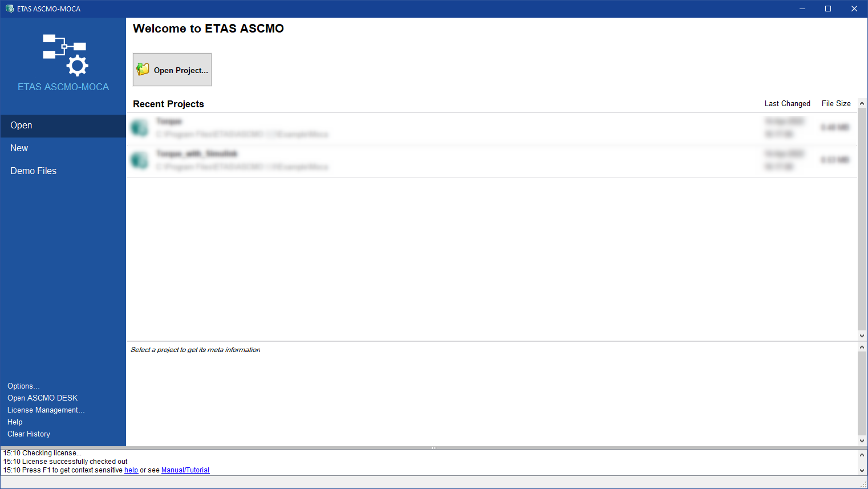
Task: Switch to the New sidebar section
Action: [19, 148]
